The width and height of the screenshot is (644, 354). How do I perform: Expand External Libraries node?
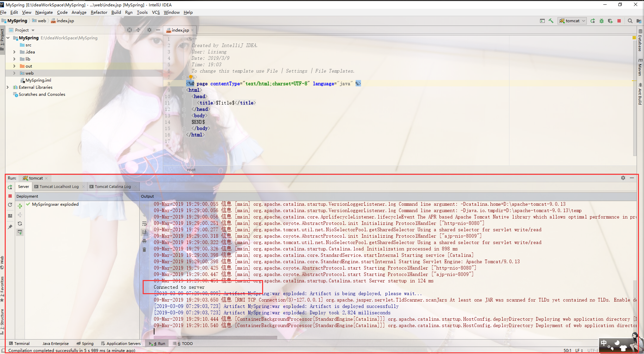[x=7, y=87]
